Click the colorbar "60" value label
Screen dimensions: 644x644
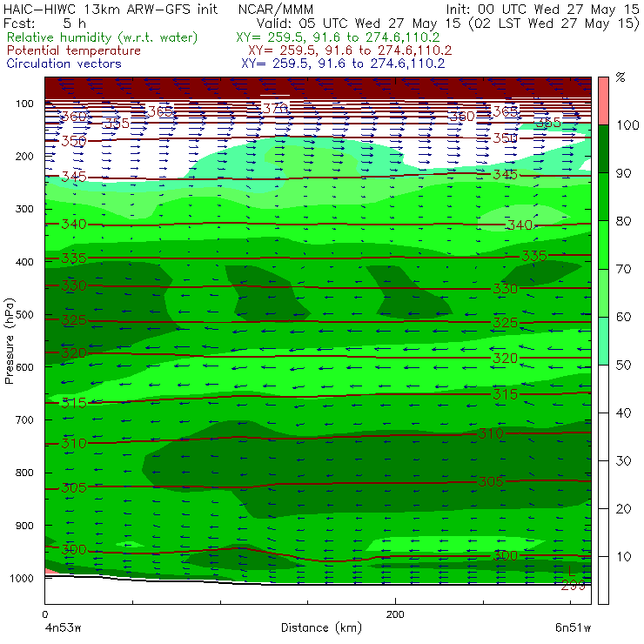click(x=624, y=317)
